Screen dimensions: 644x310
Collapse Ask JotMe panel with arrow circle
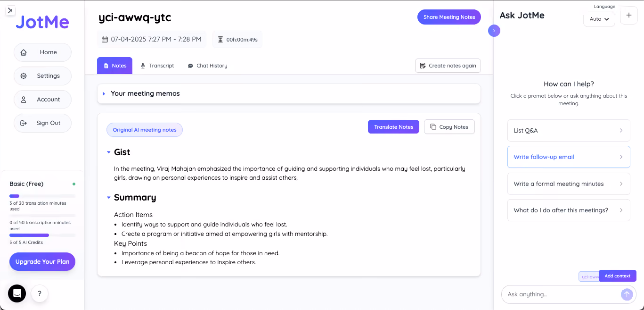pyautogui.click(x=494, y=31)
